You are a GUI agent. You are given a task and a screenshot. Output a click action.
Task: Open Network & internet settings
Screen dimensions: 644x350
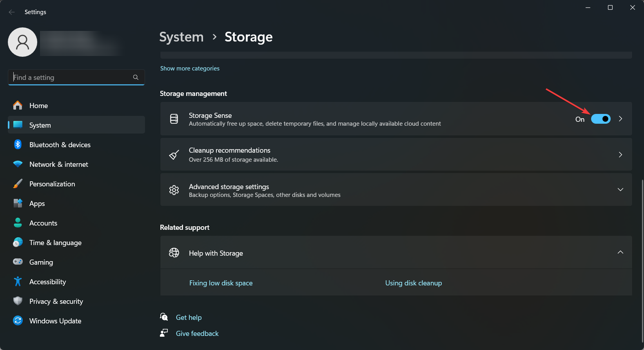click(x=76, y=164)
